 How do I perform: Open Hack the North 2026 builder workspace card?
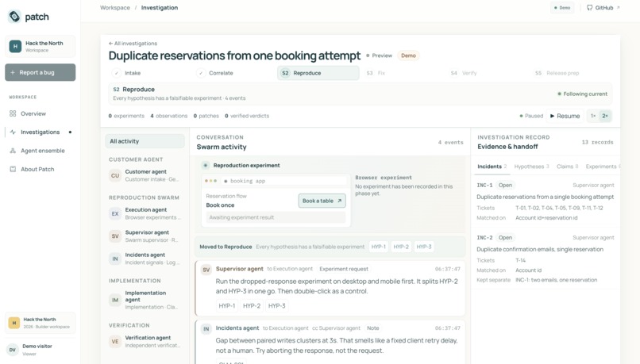(x=40, y=323)
